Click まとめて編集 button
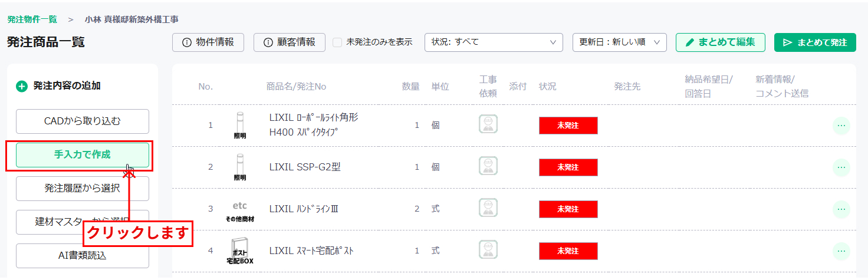868x280 pixels. pyautogui.click(x=721, y=42)
